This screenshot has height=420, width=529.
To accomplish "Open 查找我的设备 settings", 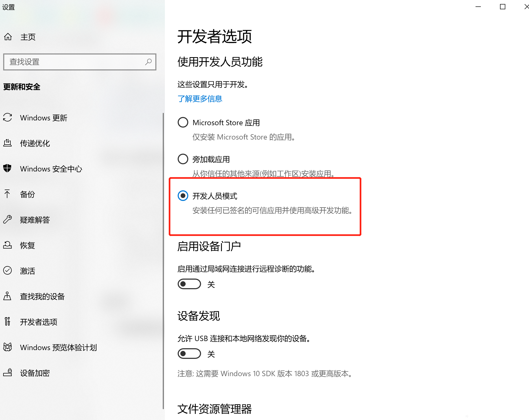I will pos(42,296).
